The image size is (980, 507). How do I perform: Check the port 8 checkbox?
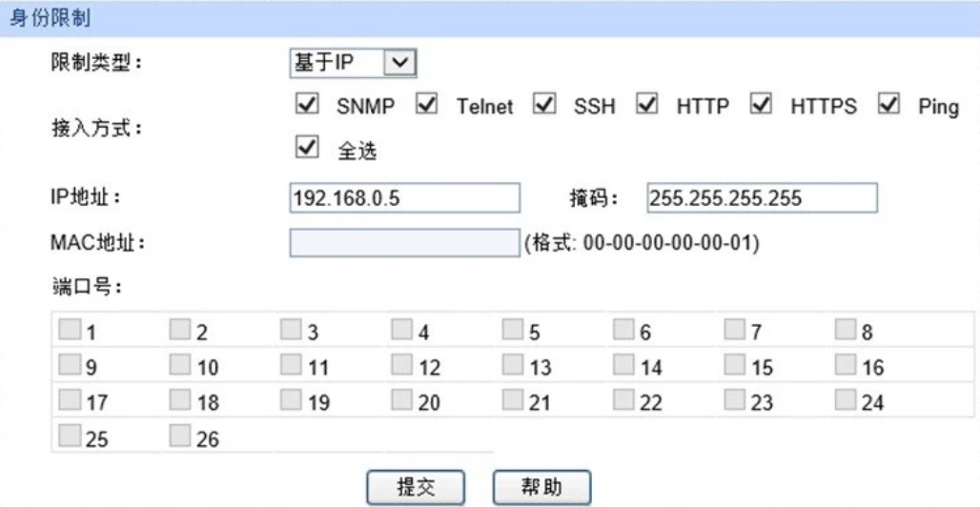coord(847,330)
